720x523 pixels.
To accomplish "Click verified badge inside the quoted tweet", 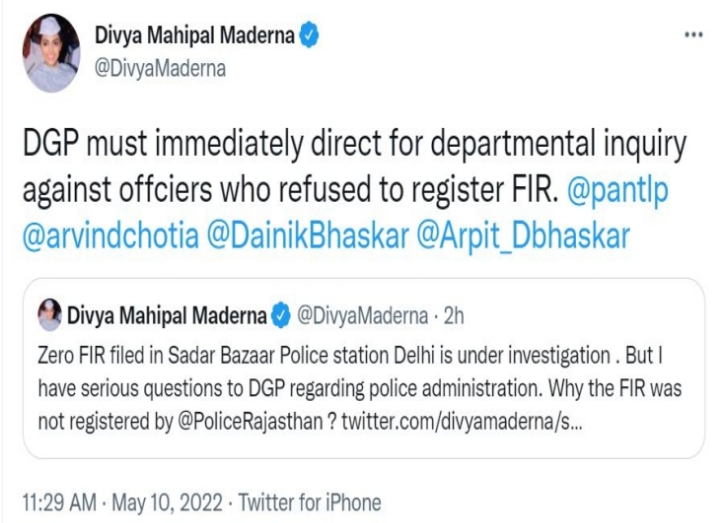I will 286,319.
